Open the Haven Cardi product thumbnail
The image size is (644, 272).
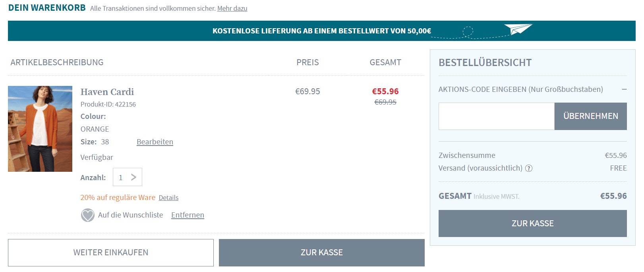click(x=40, y=129)
